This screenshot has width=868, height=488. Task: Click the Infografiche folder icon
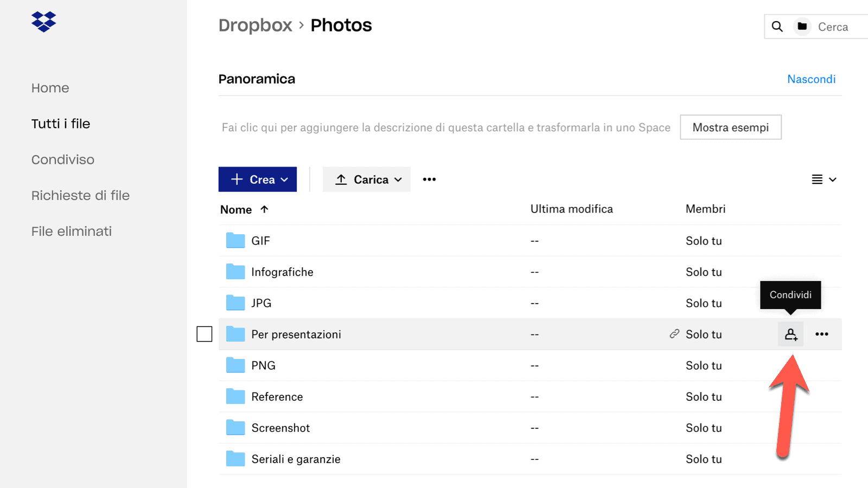click(x=235, y=272)
